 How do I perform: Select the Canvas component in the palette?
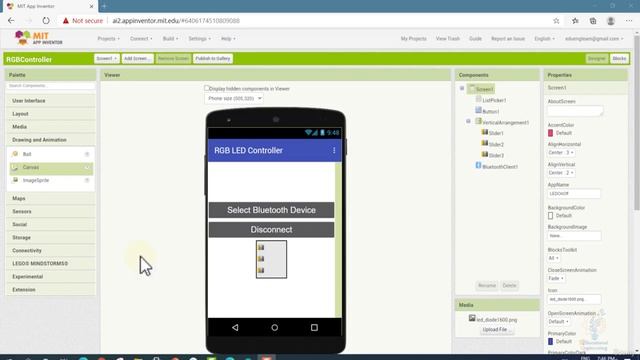[x=51, y=167]
